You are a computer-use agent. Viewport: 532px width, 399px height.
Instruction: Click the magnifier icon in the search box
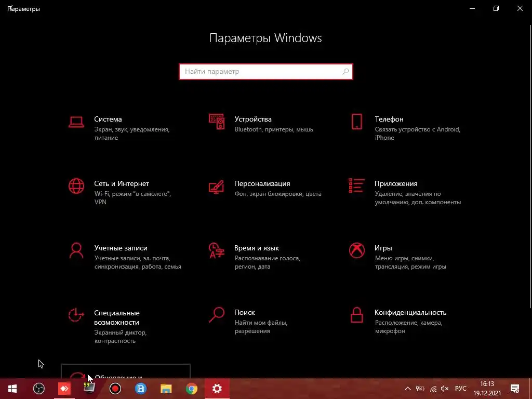pos(345,72)
